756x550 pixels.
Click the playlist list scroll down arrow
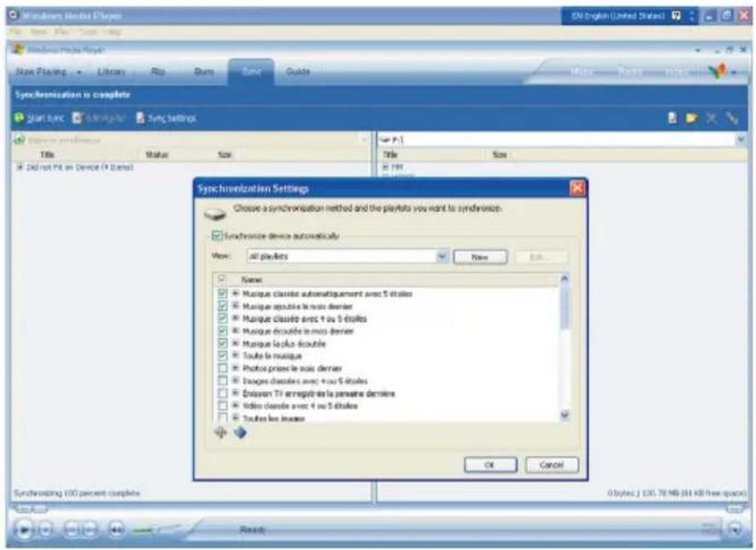tap(564, 415)
